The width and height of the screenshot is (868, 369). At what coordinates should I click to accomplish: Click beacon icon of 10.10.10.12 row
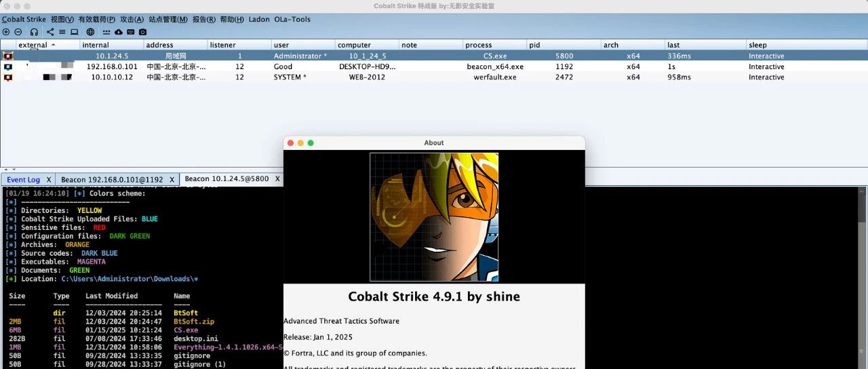click(8, 77)
